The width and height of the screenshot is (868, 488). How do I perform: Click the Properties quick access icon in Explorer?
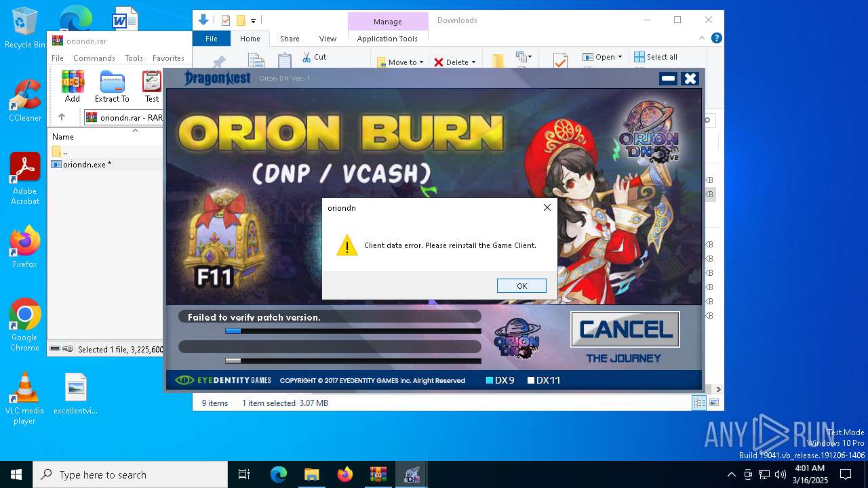pos(226,20)
